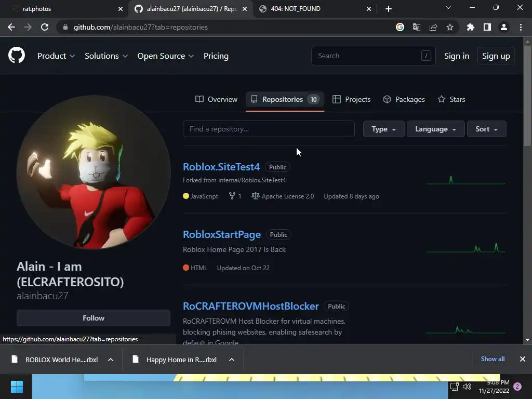Select the Repositories tab
The image size is (532, 399).
click(x=285, y=99)
